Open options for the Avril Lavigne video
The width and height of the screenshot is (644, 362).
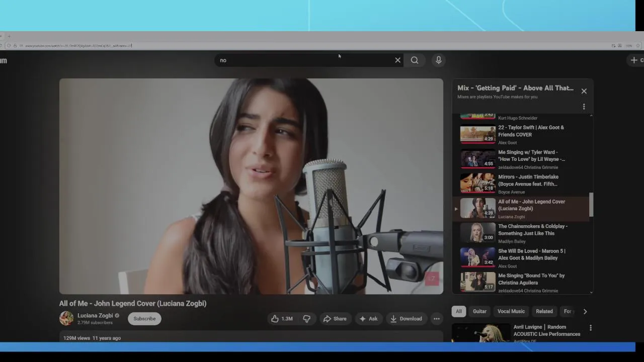[591, 328]
